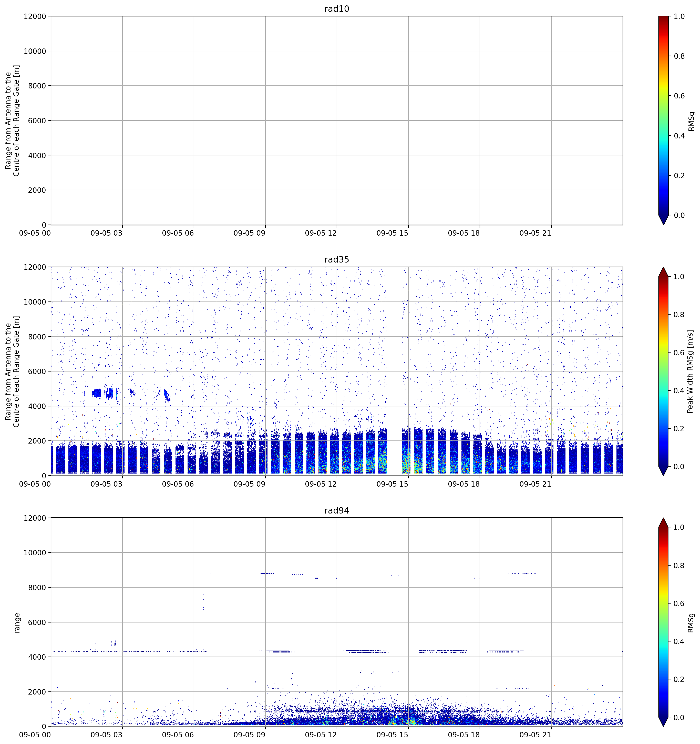Click the "6000" y-tick of rad10 plot
700x744 pixels.
pos(37,121)
